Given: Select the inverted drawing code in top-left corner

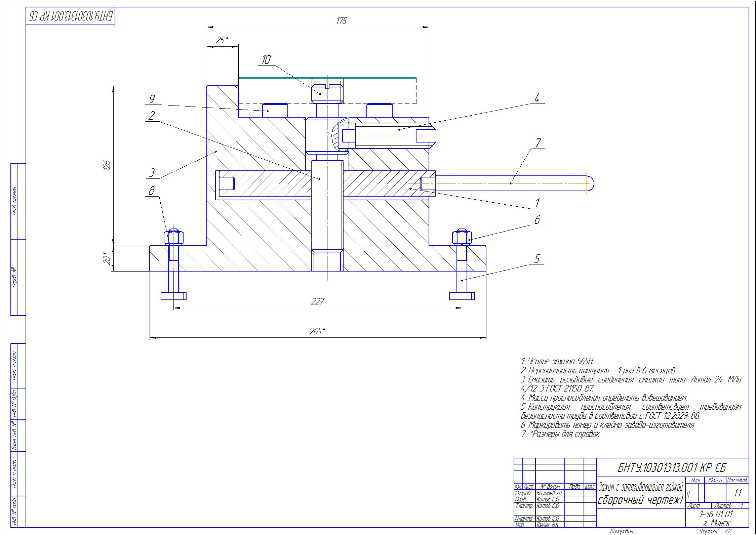Looking at the screenshot, I should [71, 16].
